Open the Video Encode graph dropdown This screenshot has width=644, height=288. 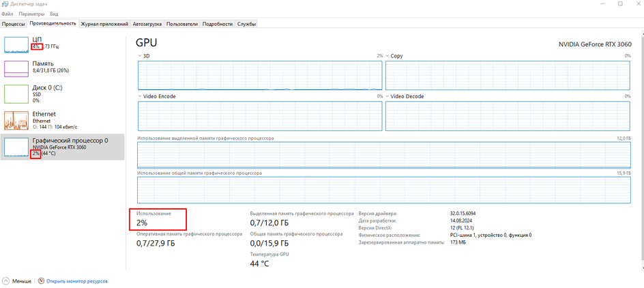coord(140,96)
